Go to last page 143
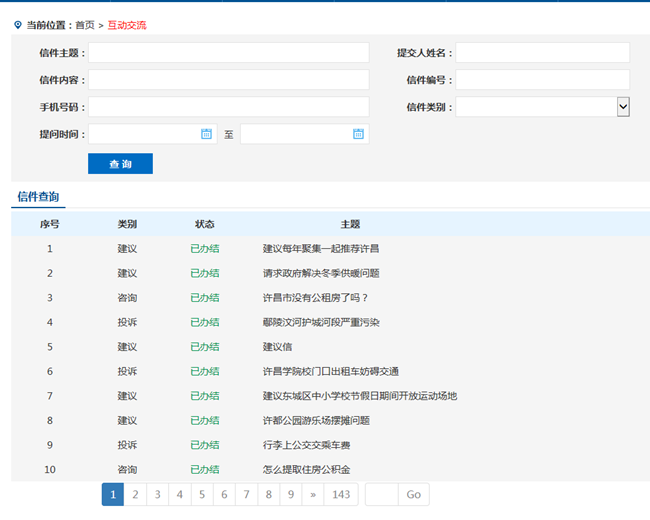This screenshot has height=520, width=650. (x=341, y=494)
